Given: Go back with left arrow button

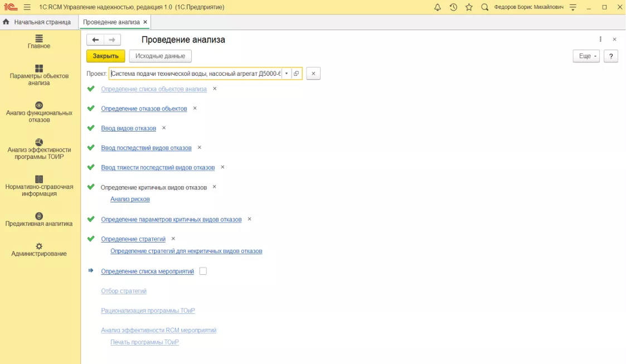Looking at the screenshot, I should point(95,40).
